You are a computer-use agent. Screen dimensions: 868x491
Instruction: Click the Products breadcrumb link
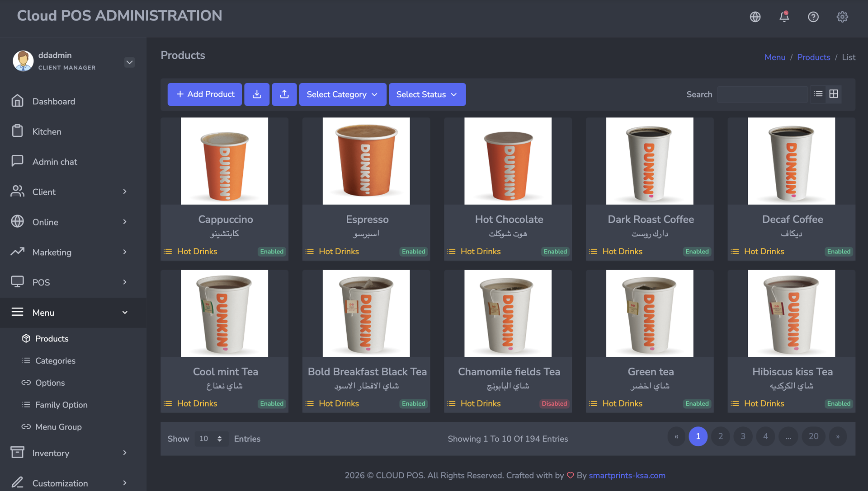(814, 57)
